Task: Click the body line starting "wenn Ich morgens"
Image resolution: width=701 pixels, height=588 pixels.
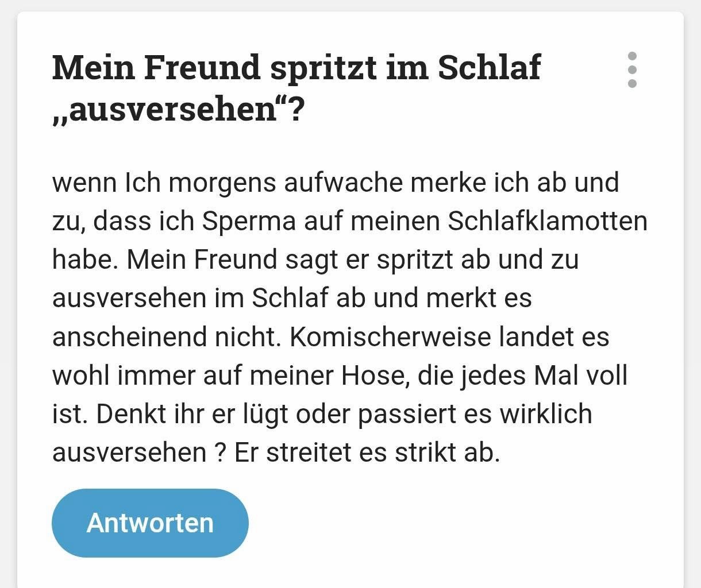Action: pos(335,183)
